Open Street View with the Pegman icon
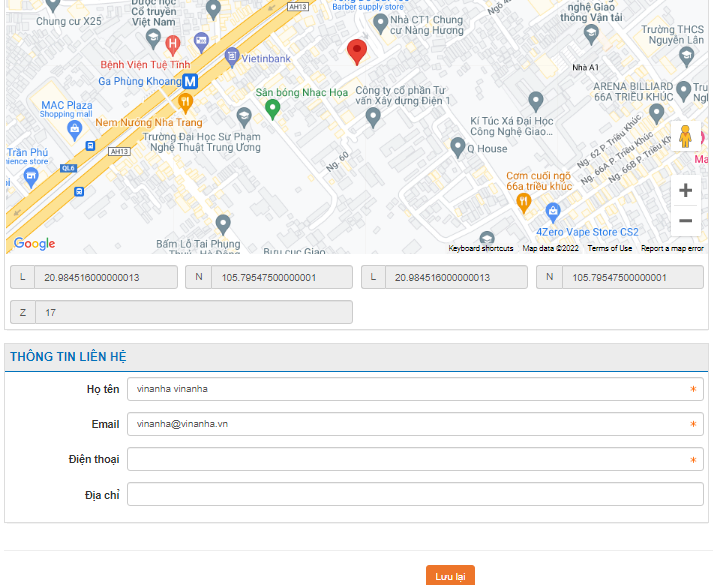 (685, 136)
